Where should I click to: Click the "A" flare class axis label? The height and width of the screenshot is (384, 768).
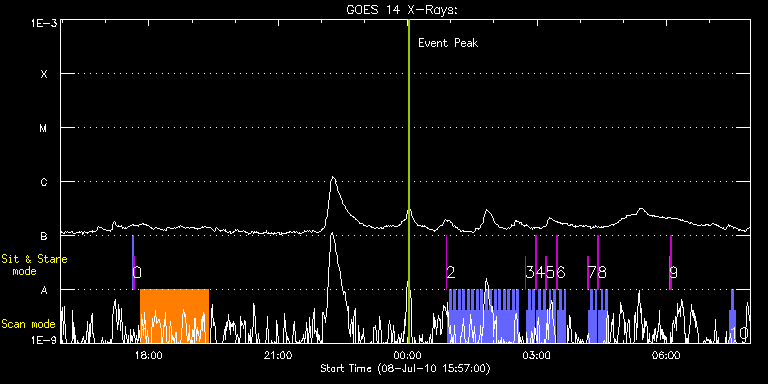coord(44,290)
